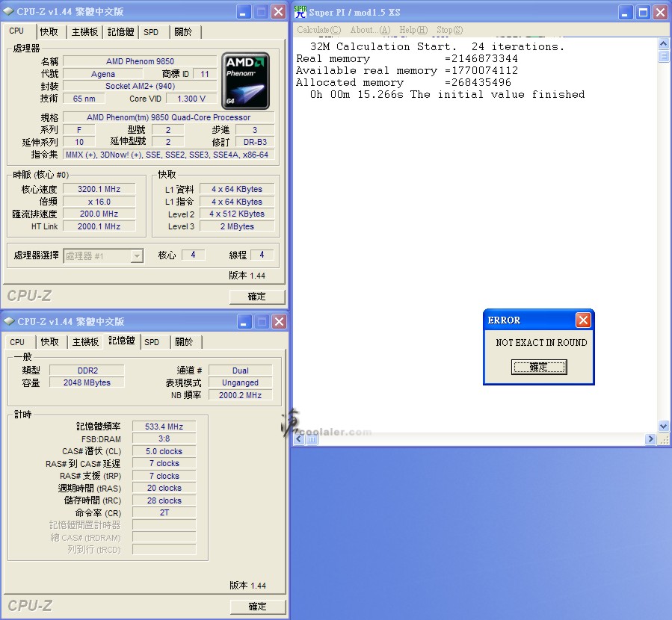Click the tRAS value '20 clocks'
This screenshot has height=620, width=672.
click(164, 488)
